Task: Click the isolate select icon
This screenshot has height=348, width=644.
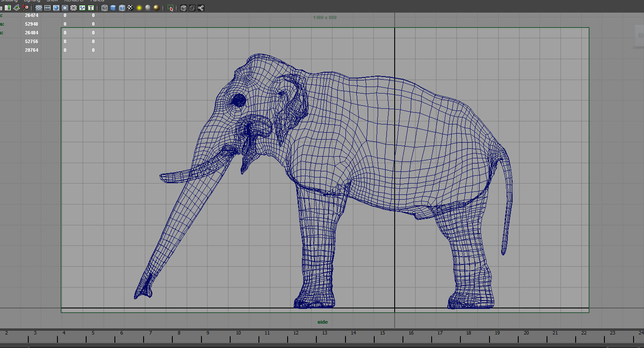Action: (170, 8)
